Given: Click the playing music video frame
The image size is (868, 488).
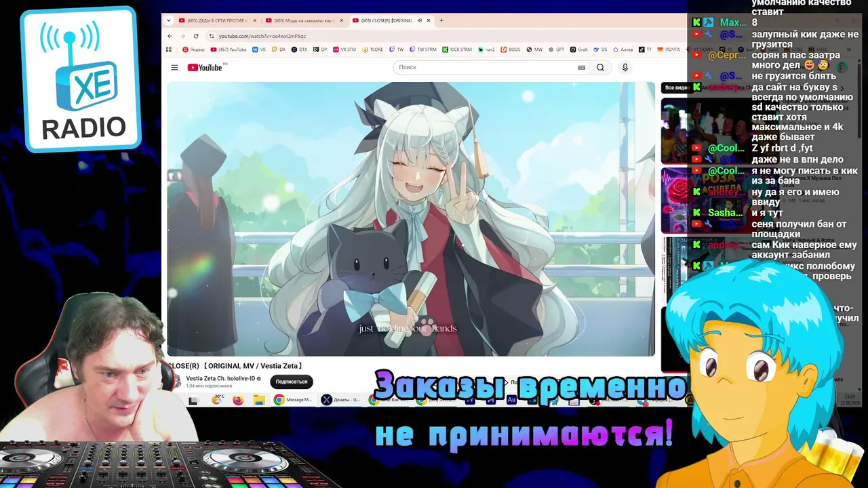Looking at the screenshot, I should click(411, 219).
